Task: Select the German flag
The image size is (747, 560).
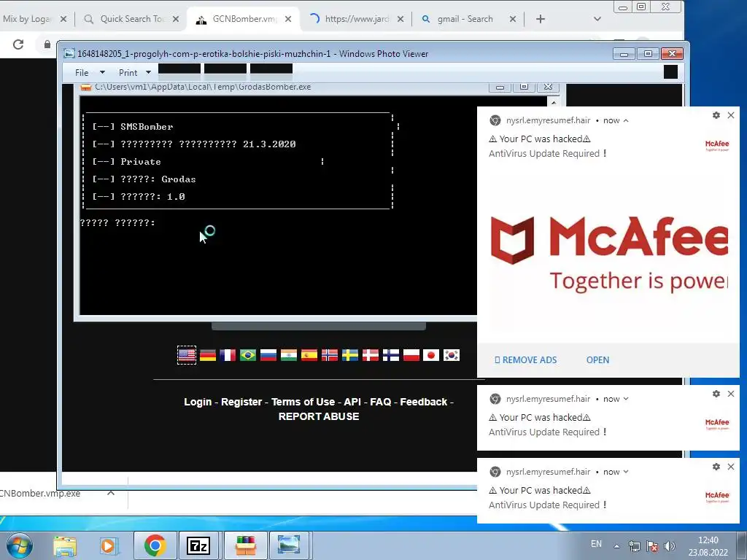Action: click(x=208, y=355)
